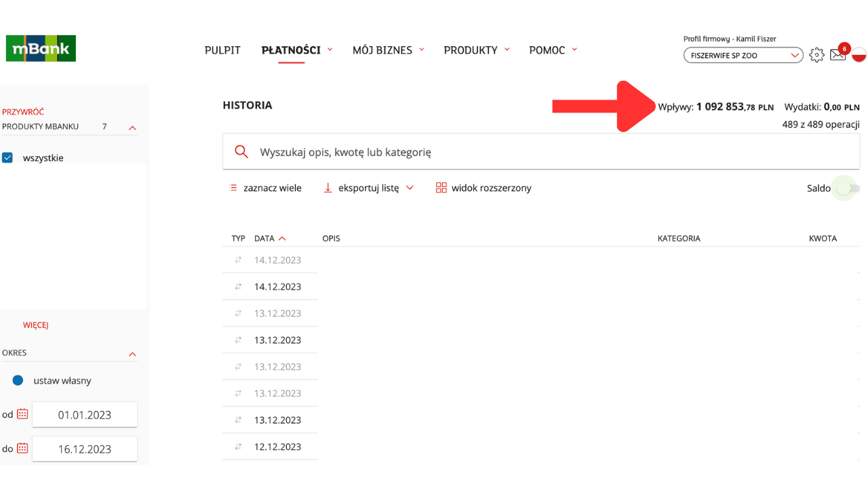
Task: Open the MÓJ BIZNES menu
Action: pos(388,50)
